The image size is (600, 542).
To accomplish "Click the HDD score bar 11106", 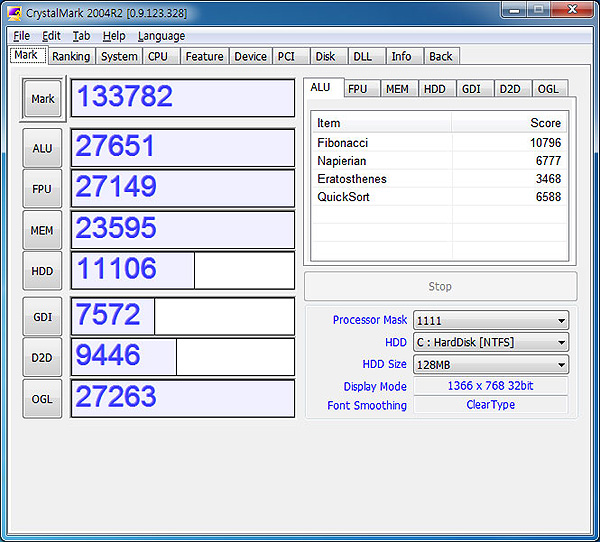I will pyautogui.click(x=183, y=271).
